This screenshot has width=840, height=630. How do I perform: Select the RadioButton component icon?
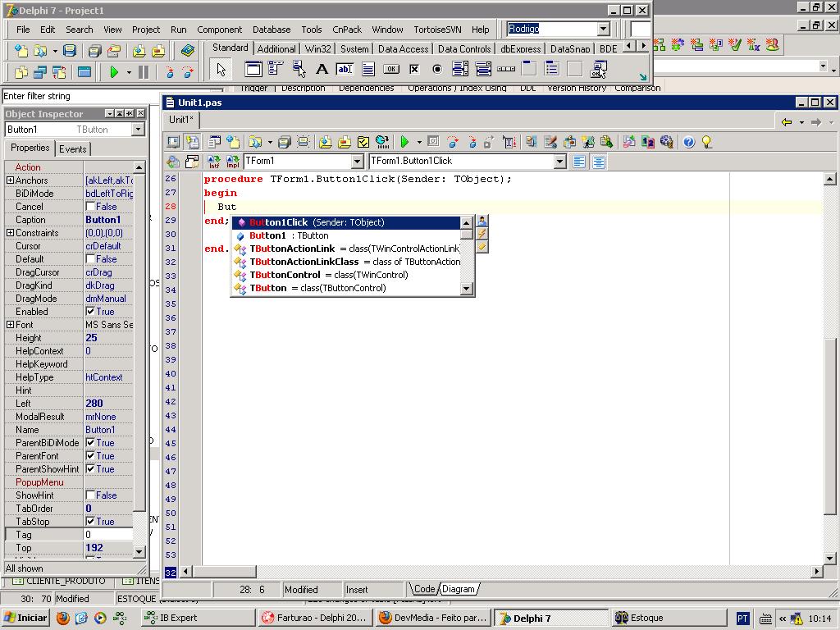point(437,70)
